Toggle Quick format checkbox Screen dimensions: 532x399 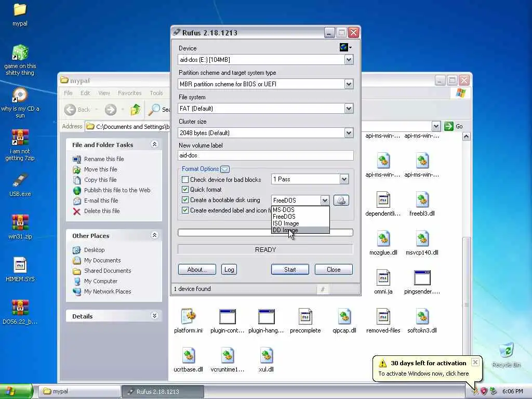click(x=185, y=189)
